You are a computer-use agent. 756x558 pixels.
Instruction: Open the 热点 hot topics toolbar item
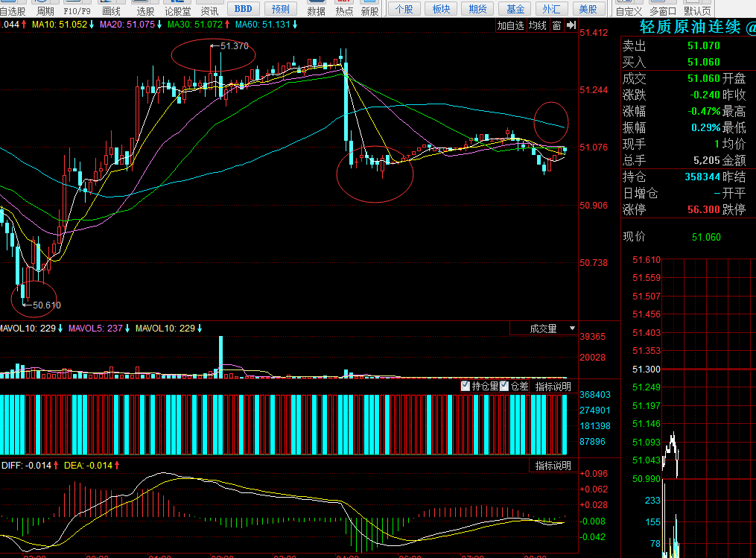[344, 7]
